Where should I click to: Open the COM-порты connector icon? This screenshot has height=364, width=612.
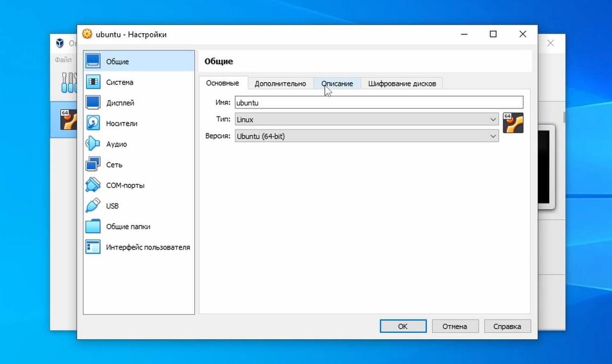(93, 185)
